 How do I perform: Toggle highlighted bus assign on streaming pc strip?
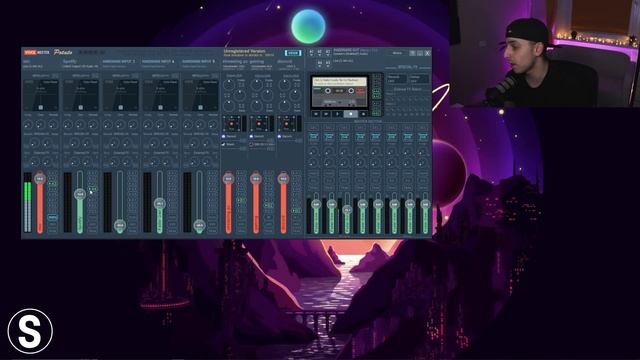pyautogui.click(x=241, y=201)
